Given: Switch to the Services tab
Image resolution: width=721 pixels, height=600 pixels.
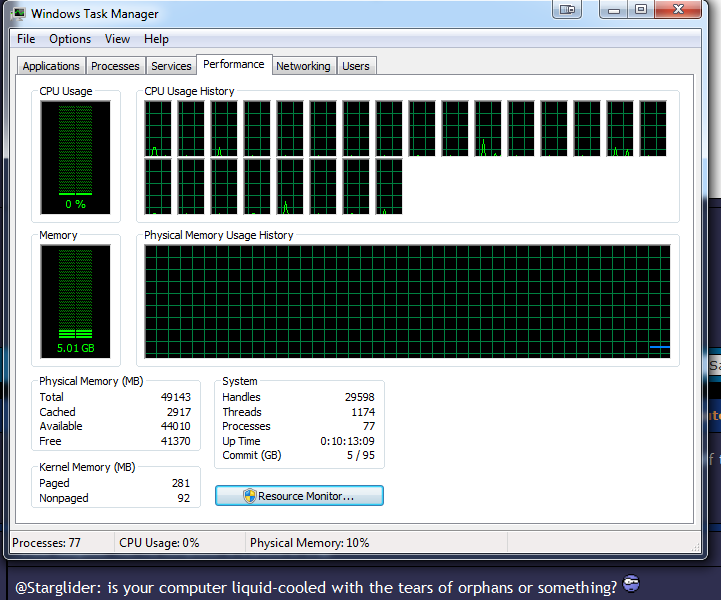Looking at the screenshot, I should (171, 66).
